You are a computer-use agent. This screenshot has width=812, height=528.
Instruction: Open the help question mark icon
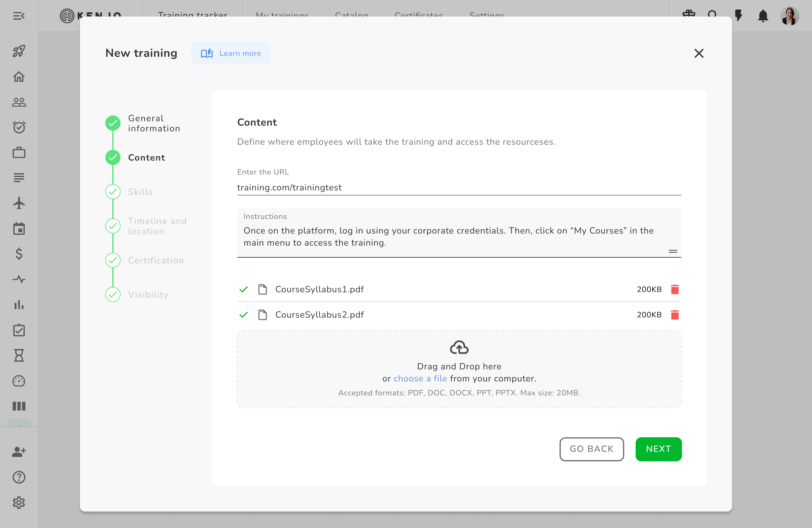19,477
